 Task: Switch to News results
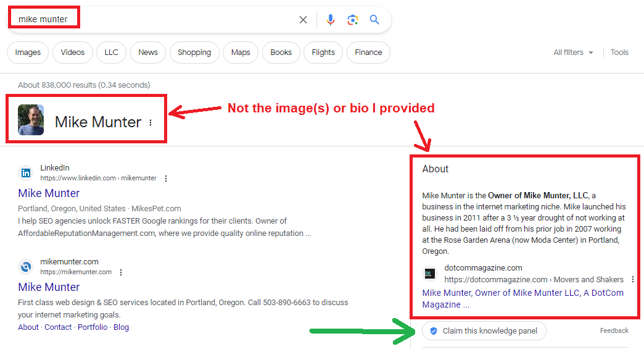coord(148,53)
